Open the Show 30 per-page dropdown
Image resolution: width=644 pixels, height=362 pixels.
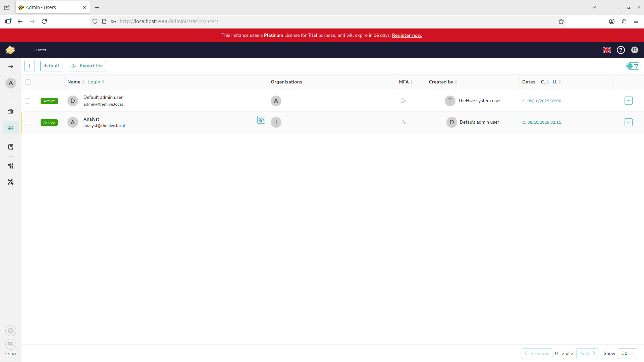(x=627, y=353)
